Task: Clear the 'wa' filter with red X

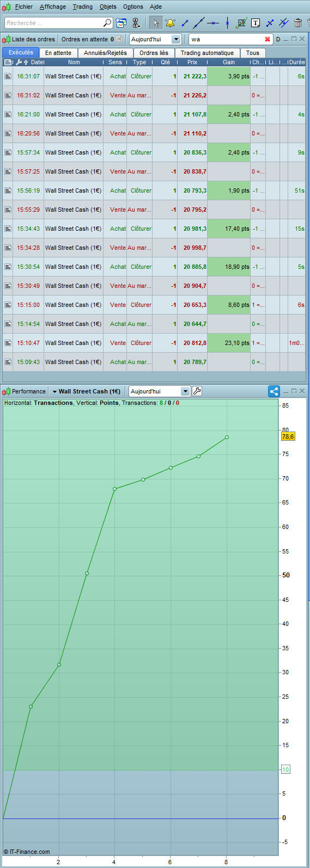Action: [268, 39]
